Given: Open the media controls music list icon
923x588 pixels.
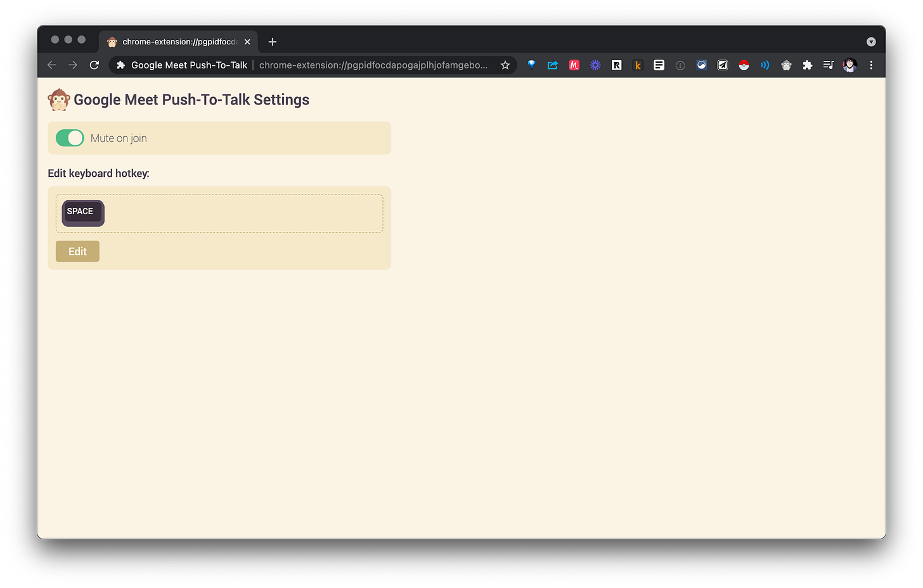Looking at the screenshot, I should tap(829, 65).
